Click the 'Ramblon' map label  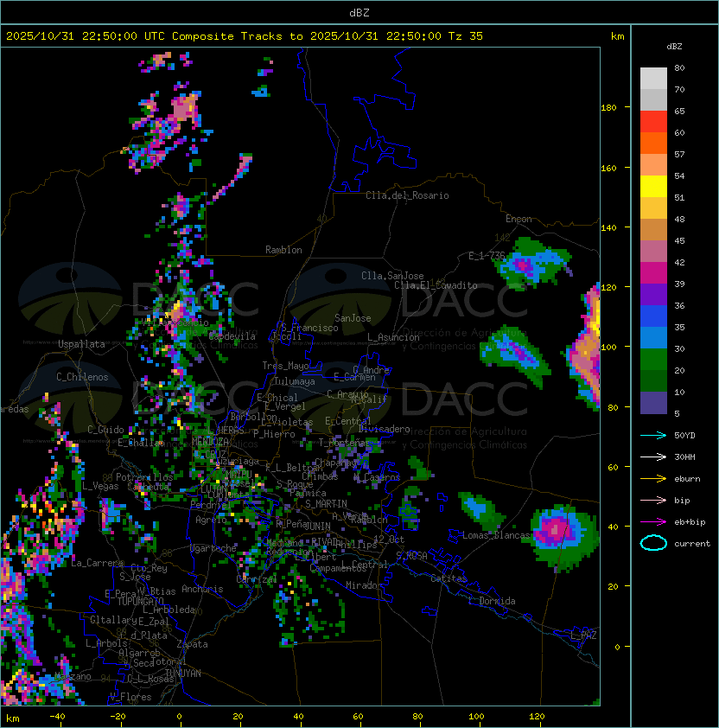click(283, 250)
